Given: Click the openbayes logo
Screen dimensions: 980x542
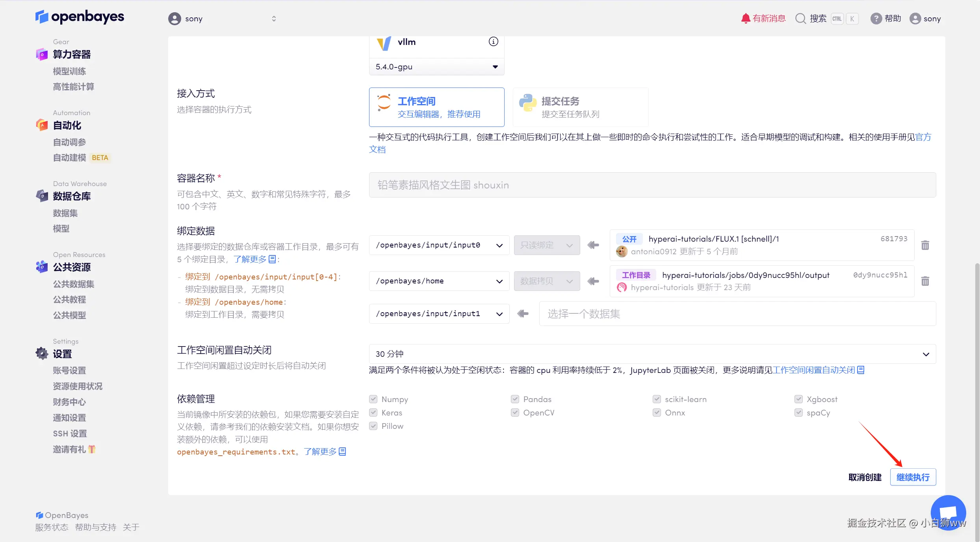Looking at the screenshot, I should (x=80, y=17).
